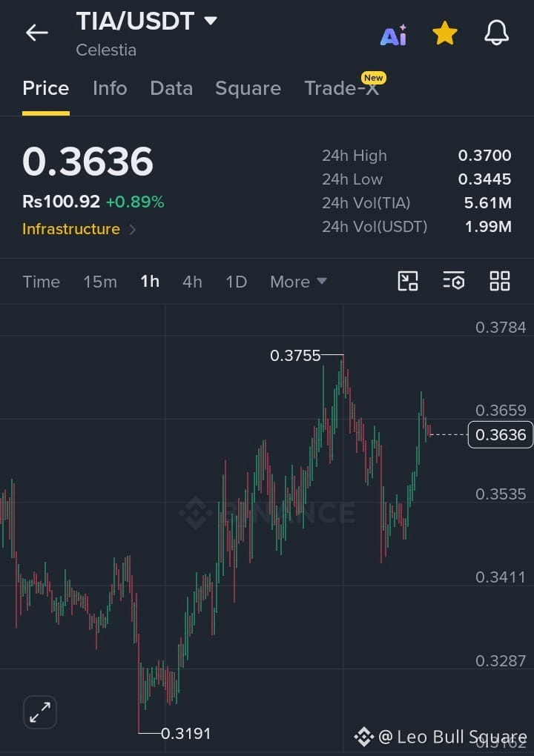
Task: Select the 4h chart interval
Action: click(193, 282)
